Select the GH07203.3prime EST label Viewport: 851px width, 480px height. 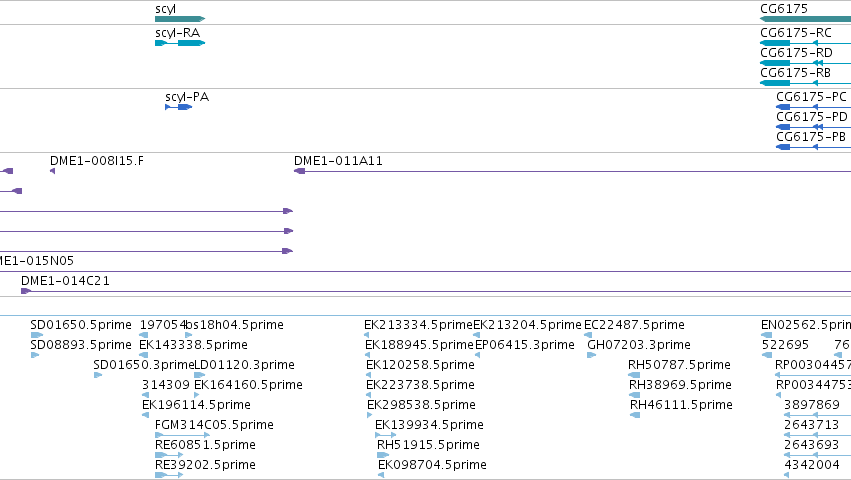coord(639,345)
